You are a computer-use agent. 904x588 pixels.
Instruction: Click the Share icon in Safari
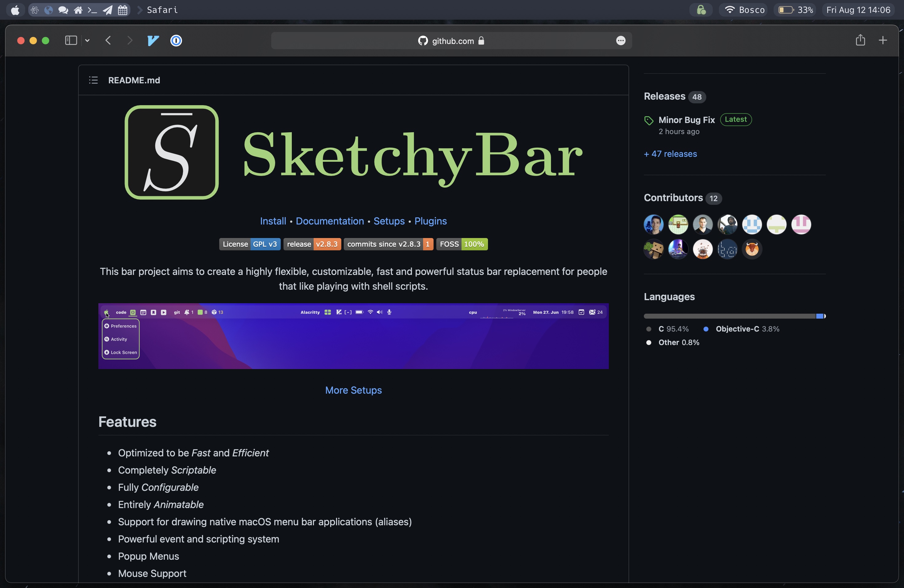(860, 40)
